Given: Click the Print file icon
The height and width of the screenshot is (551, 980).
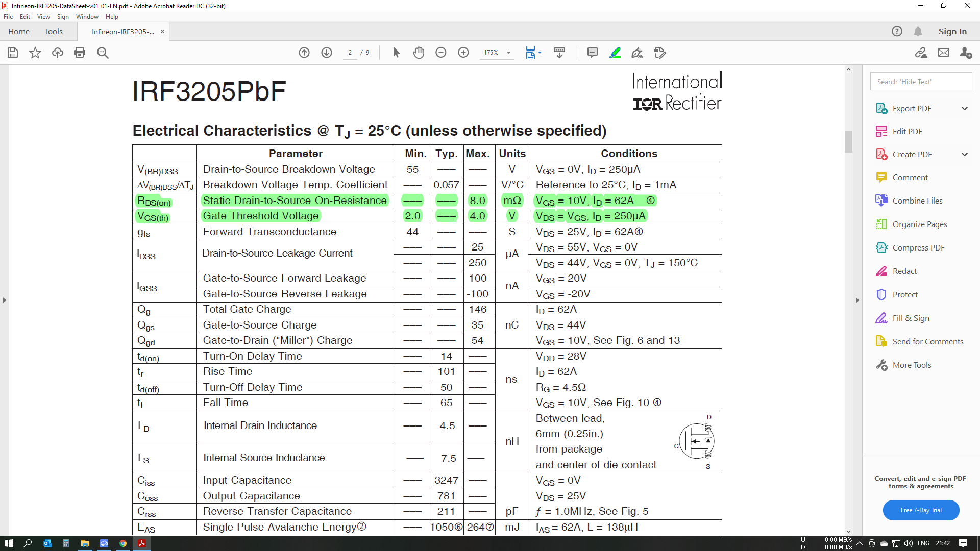Looking at the screenshot, I should coord(80,53).
